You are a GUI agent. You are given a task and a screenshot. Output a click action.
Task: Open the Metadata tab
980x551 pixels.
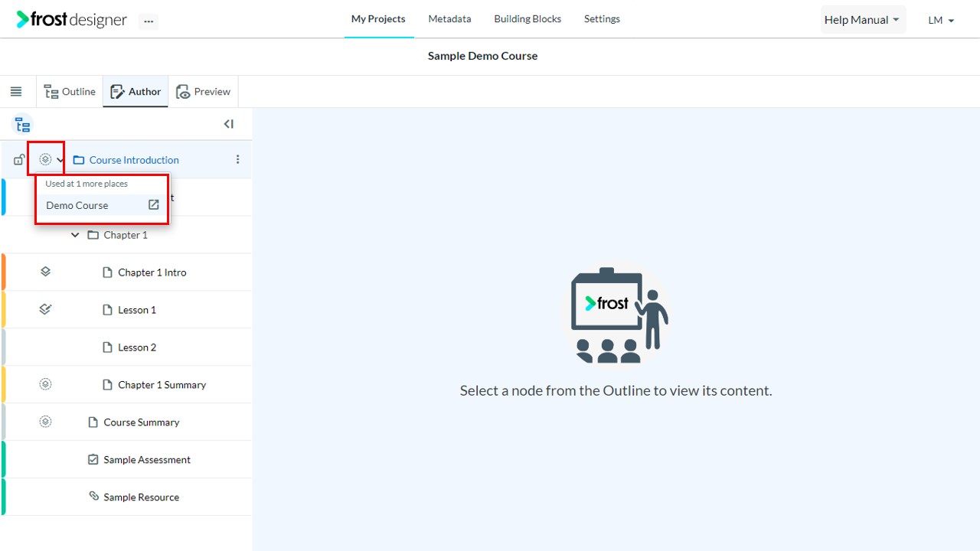point(449,19)
